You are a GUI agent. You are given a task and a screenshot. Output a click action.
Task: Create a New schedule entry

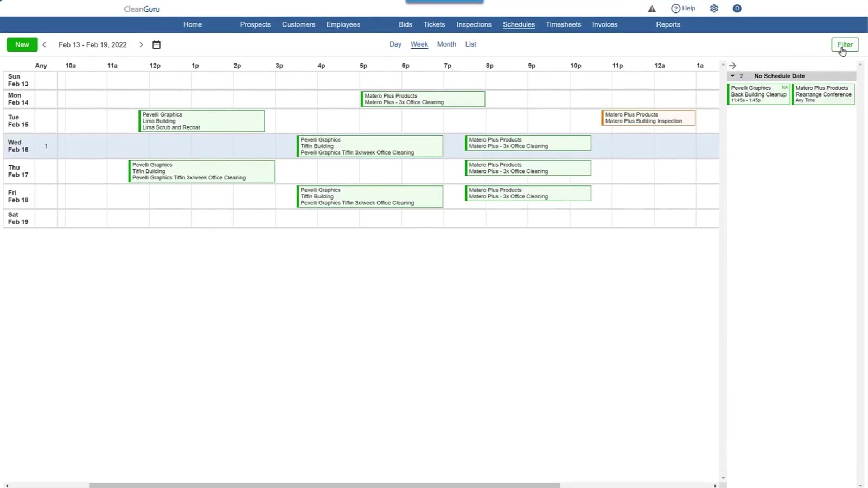[x=22, y=44]
